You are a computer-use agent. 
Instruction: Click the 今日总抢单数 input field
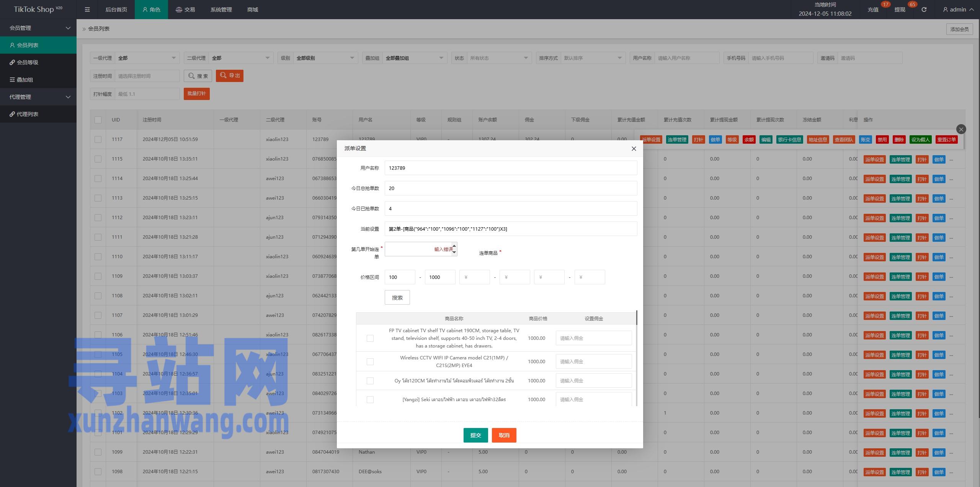pos(511,188)
